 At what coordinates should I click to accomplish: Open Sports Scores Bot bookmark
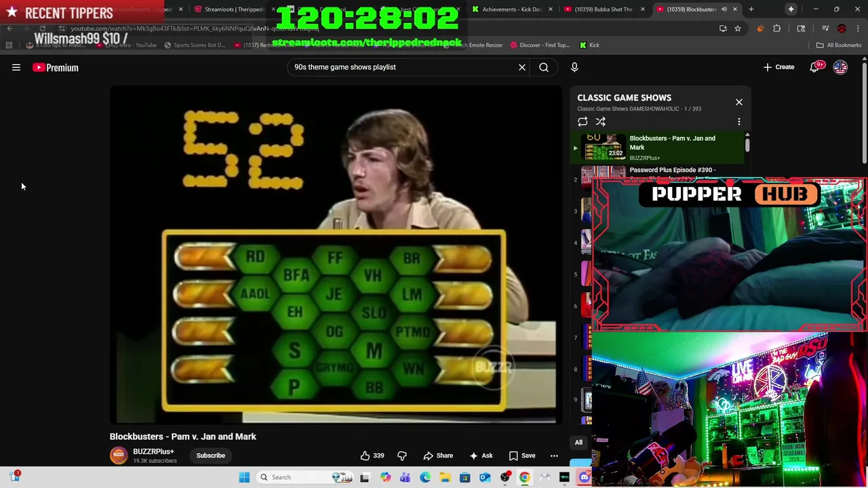point(195,45)
